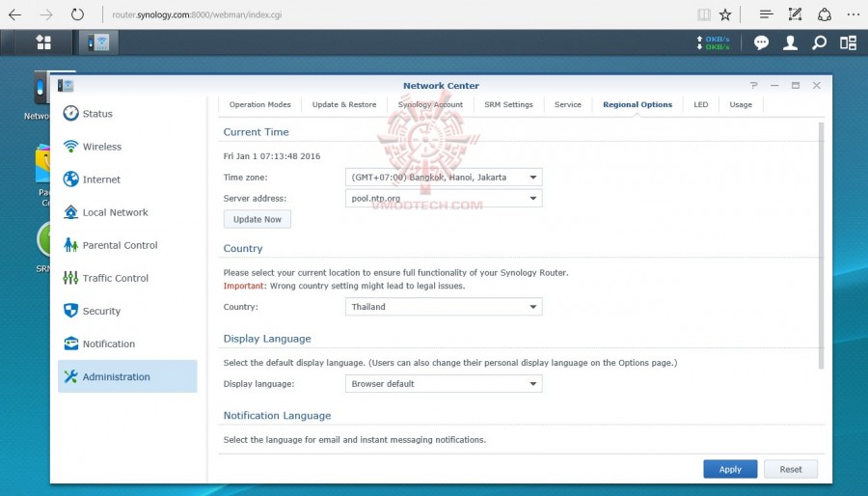This screenshot has height=496, width=868.
Task: Open the browser Hub icon
Action: [766, 14]
